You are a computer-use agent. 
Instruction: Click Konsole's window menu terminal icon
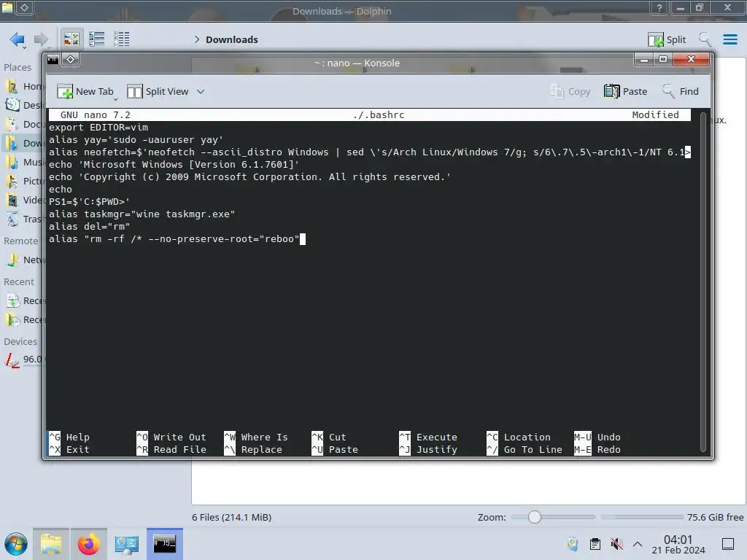tap(53, 60)
